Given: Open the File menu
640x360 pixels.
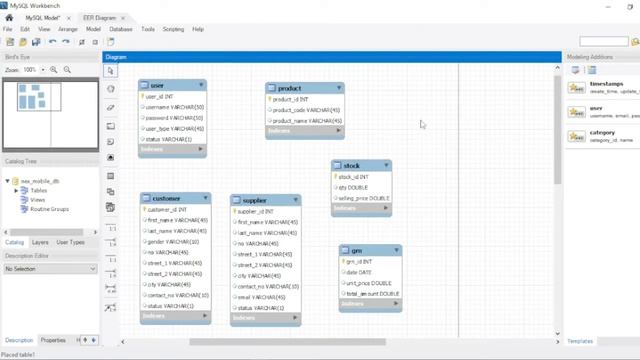Looking at the screenshot, I should (7, 29).
